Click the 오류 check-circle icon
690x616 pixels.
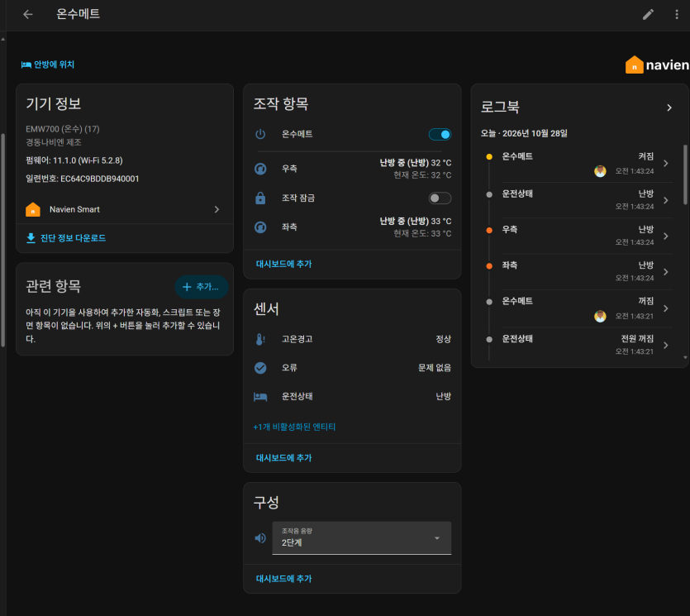260,368
